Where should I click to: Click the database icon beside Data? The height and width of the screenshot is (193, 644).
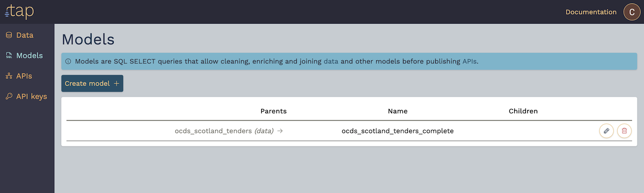(x=9, y=35)
